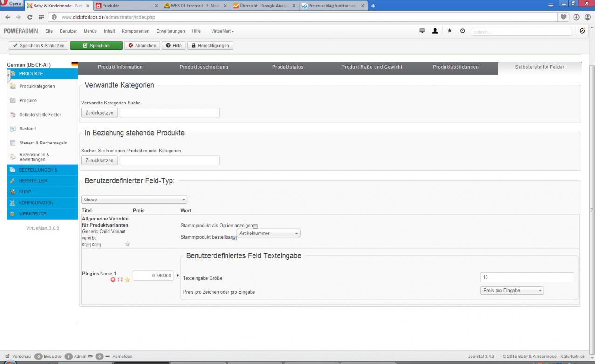Click the yellow star icon beside Plugins Name-1
The width and height of the screenshot is (595, 364).
pyautogui.click(x=127, y=280)
